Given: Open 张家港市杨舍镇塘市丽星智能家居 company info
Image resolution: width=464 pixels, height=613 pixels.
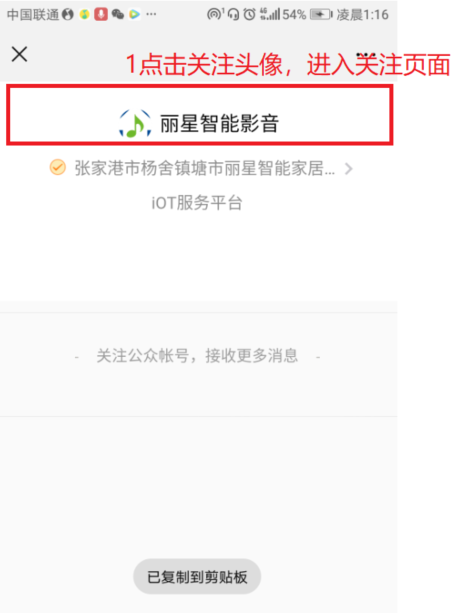Looking at the screenshot, I should (204, 168).
